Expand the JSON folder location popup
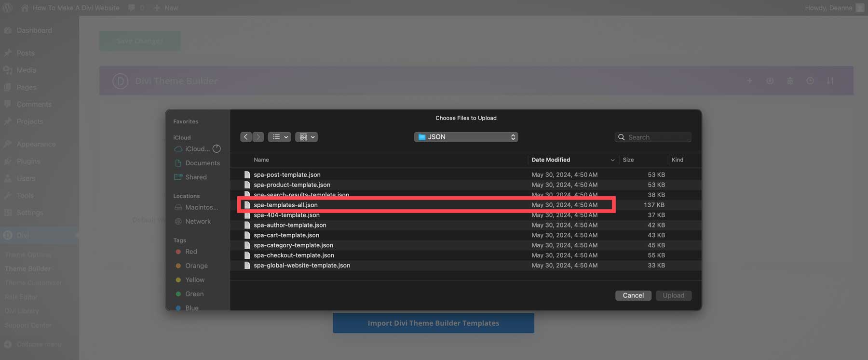 coord(466,137)
